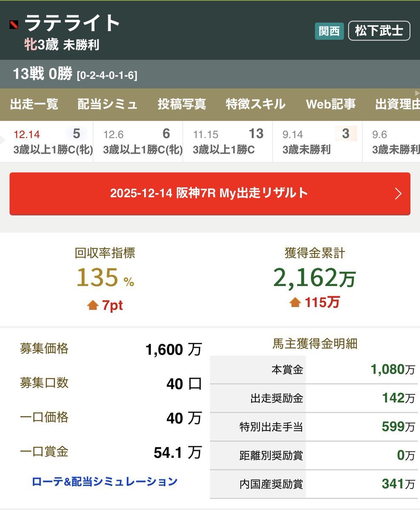Click the 一口価格 40万 value
The height and width of the screenshot is (510, 420).
point(184,418)
